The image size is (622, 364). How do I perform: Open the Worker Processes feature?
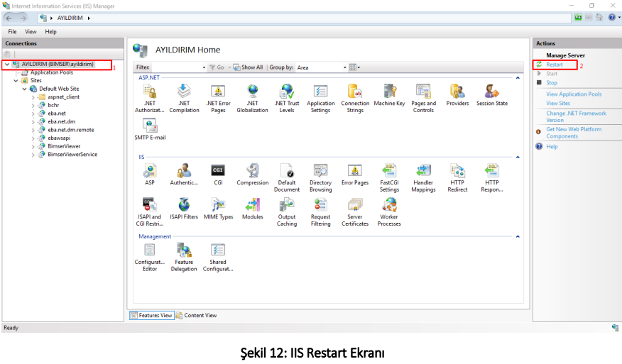point(389,206)
